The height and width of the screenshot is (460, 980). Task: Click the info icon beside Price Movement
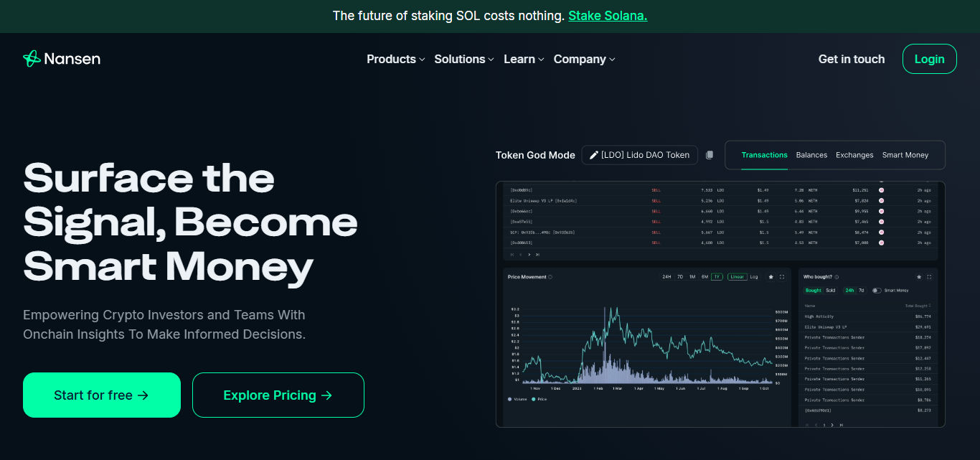click(550, 277)
